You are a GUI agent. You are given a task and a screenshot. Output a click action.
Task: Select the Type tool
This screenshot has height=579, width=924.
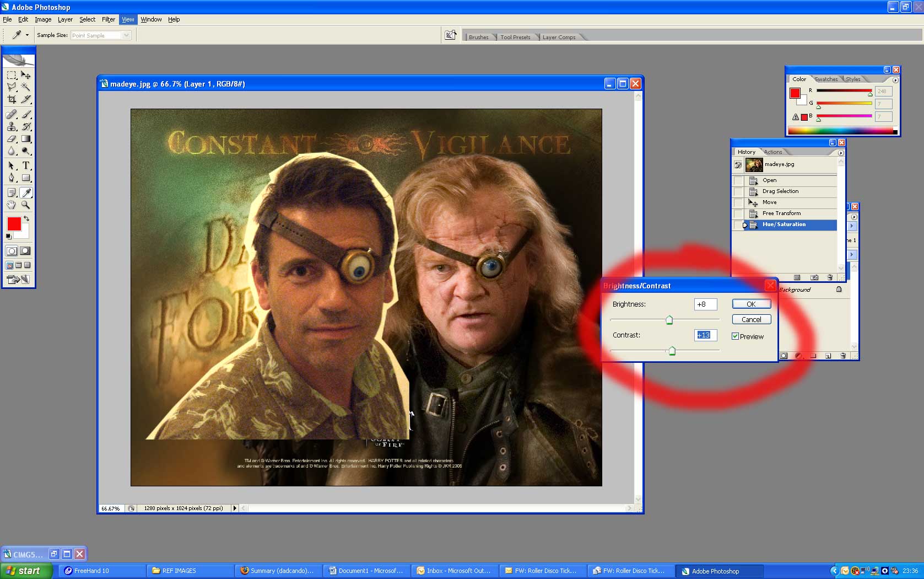pyautogui.click(x=26, y=165)
